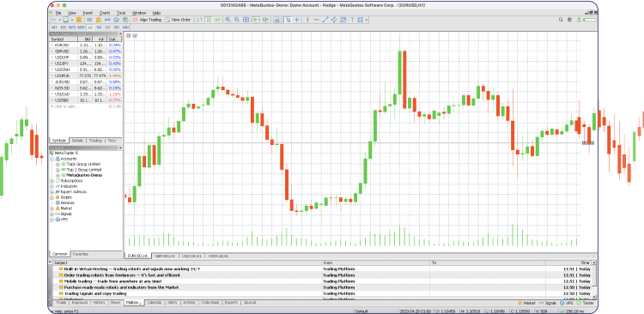Click the tile windows grid icon
This screenshot has height=314, width=644.
click(246, 20)
